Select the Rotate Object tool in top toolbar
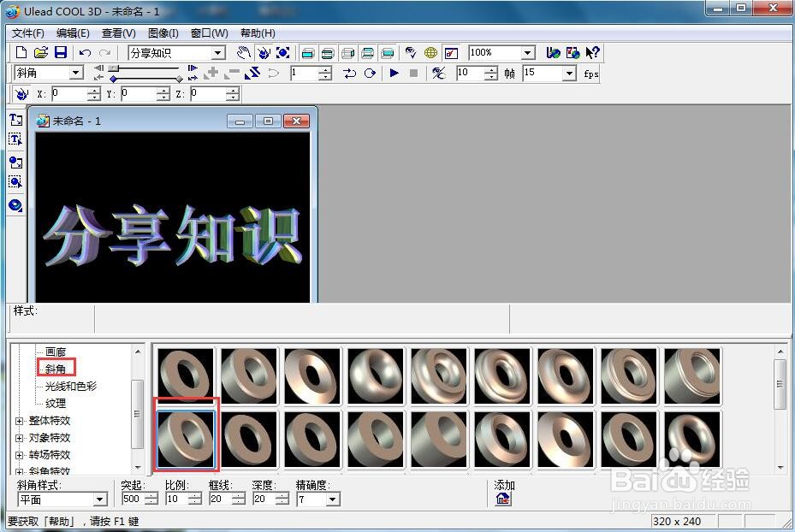 [264, 53]
